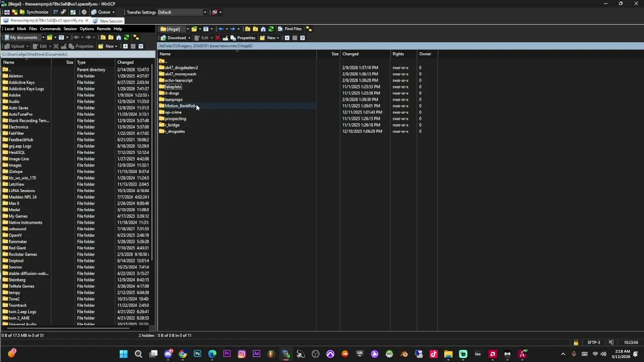The height and width of the screenshot is (362, 644).
Task: Open the Help menu
Action: pyautogui.click(x=118, y=29)
